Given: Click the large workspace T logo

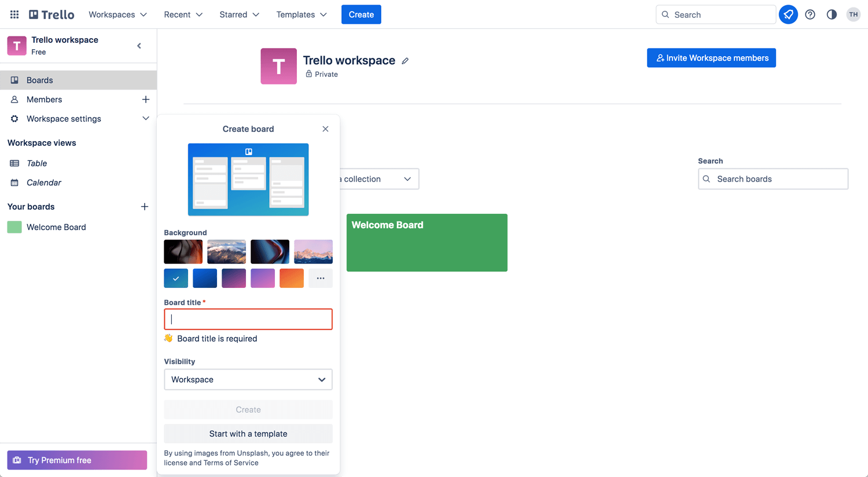Looking at the screenshot, I should (278, 66).
